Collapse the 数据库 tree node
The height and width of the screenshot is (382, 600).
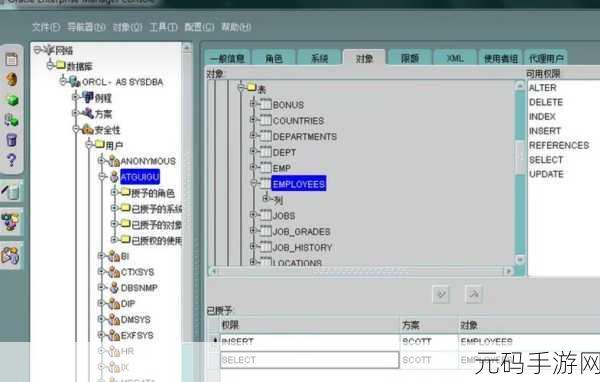(50, 65)
